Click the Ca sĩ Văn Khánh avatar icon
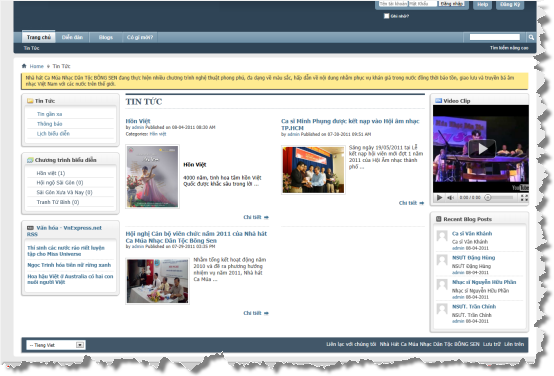Image resolution: width=554 pixels, height=376 pixels. [x=442, y=236]
